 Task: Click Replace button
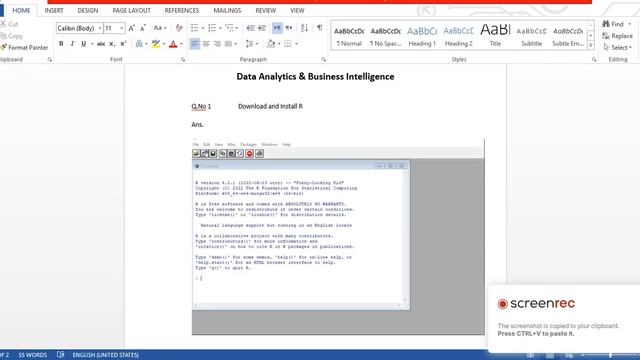617,36
